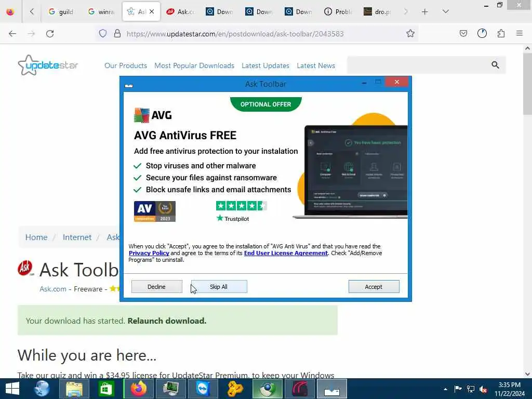Viewport: 532px width, 399px height.
Task: Click the UpdateStar logo
Action: (48, 65)
